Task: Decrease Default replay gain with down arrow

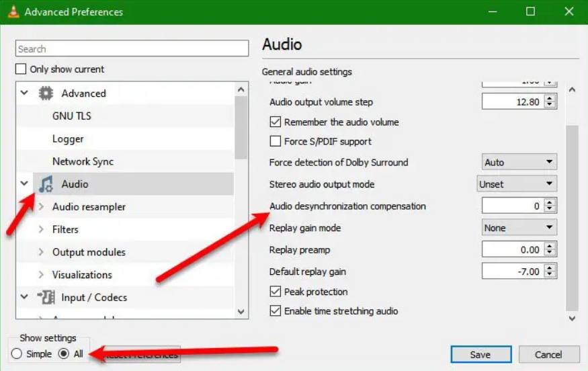Action: (550, 274)
